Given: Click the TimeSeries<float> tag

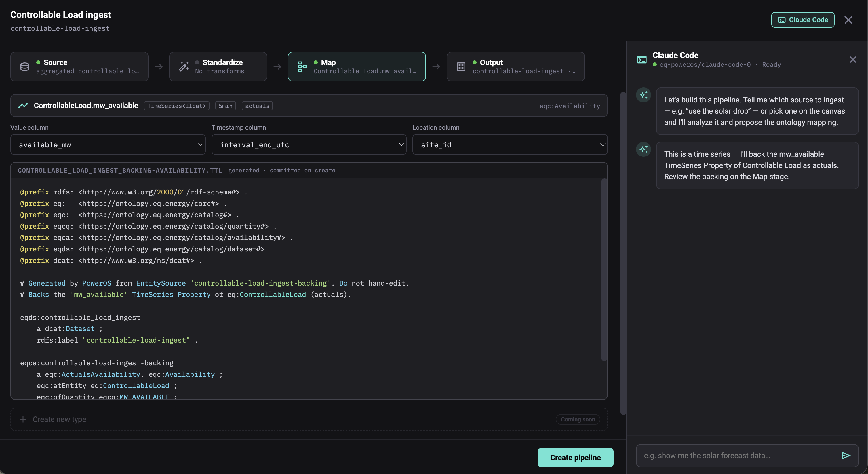Looking at the screenshot, I should (177, 106).
